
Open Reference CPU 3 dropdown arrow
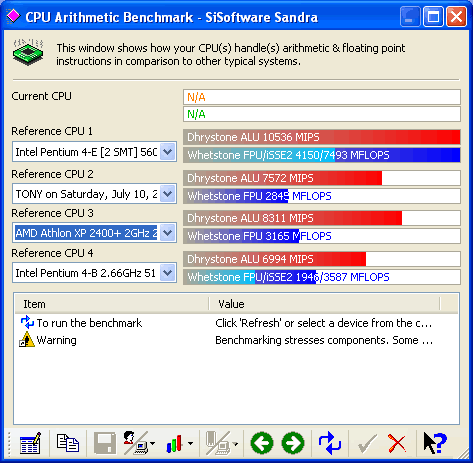click(x=168, y=233)
